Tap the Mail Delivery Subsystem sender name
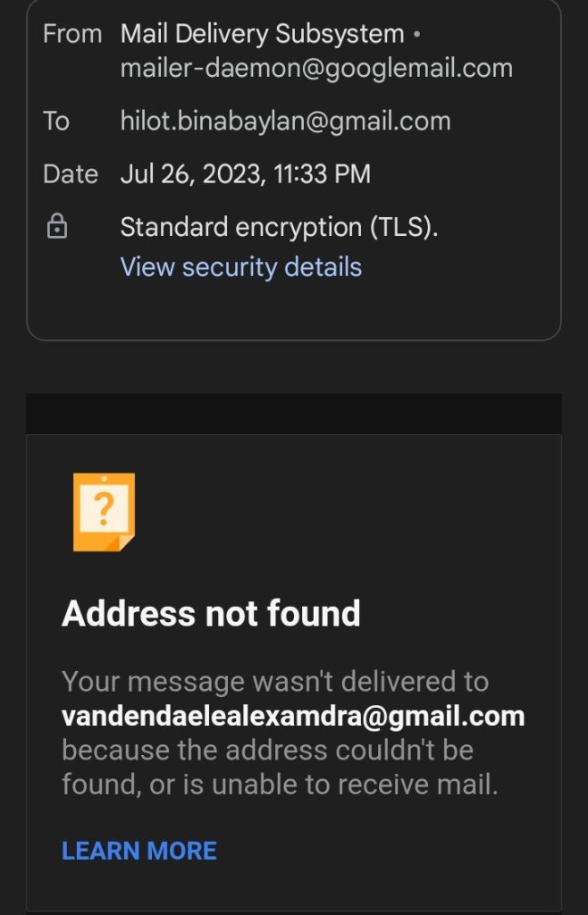588x915 pixels. tap(262, 34)
